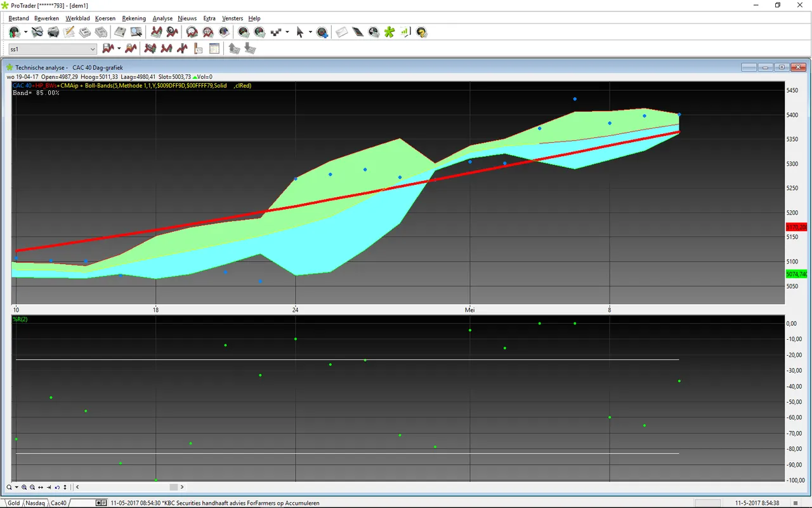
Task: Click the chart scrollbar right arrow
Action: click(182, 487)
